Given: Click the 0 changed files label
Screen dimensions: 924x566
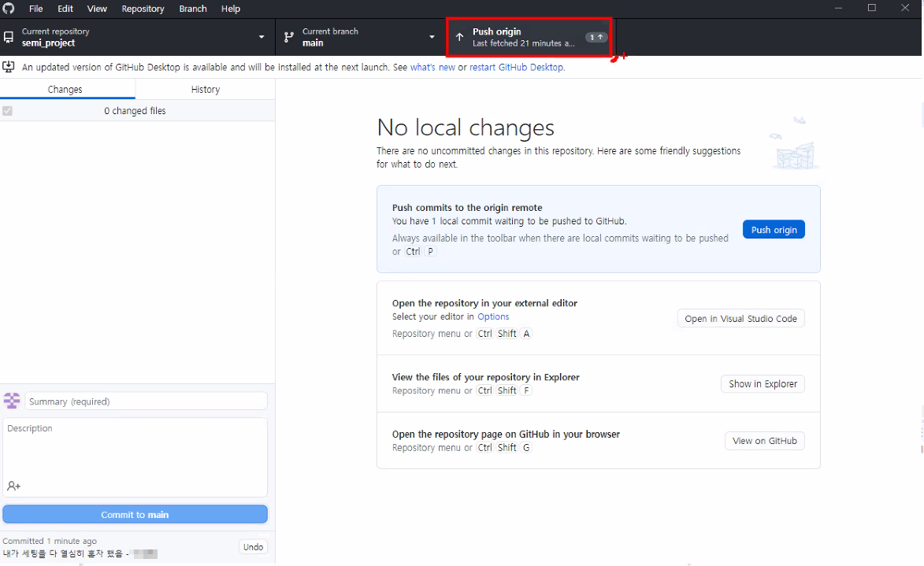Looking at the screenshot, I should pos(135,111).
